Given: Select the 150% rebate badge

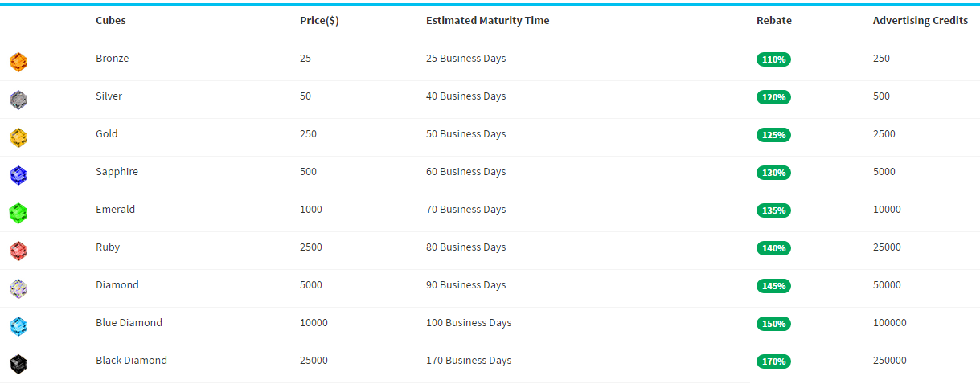Looking at the screenshot, I should [x=773, y=324].
